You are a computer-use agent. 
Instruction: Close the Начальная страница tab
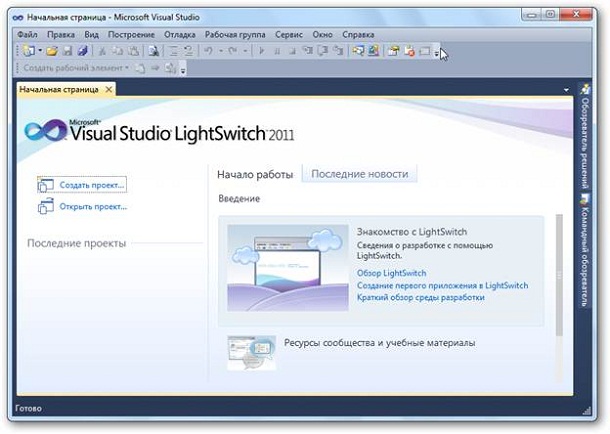[x=109, y=89]
